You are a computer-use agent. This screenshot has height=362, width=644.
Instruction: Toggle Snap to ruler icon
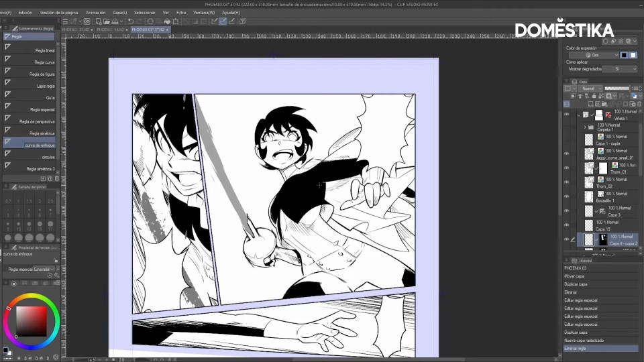[215, 21]
